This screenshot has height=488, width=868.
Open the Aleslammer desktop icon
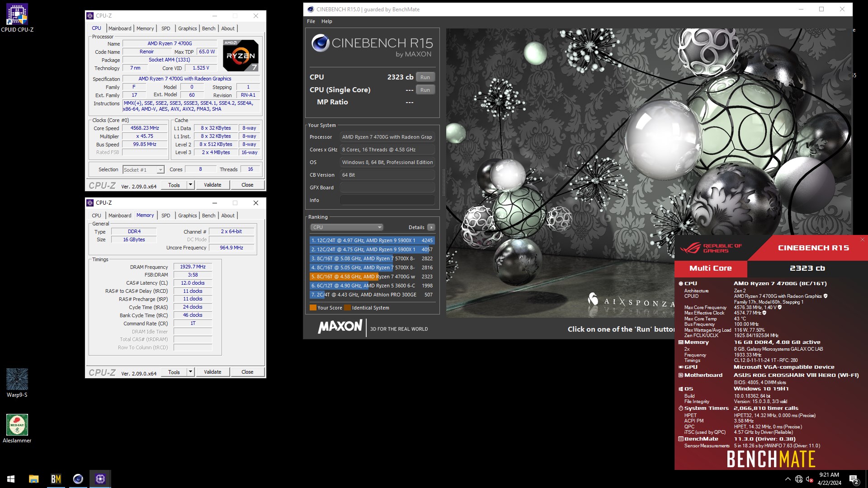pyautogui.click(x=17, y=428)
